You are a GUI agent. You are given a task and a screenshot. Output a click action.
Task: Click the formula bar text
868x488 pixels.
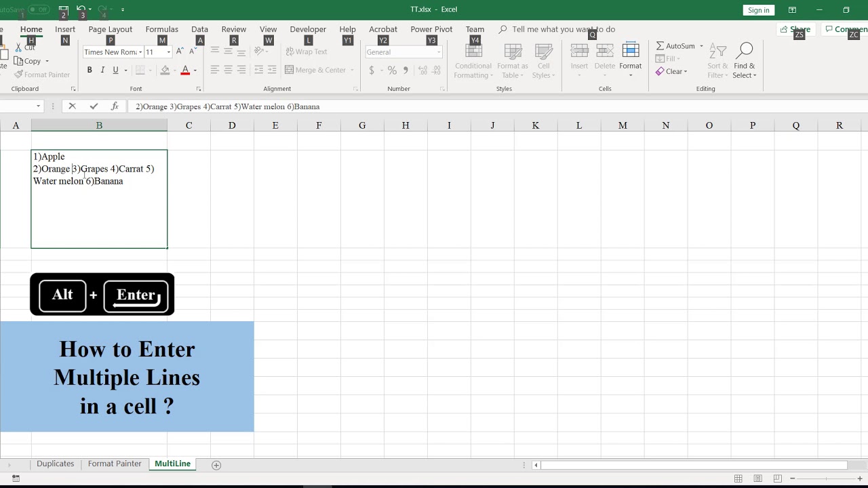[x=227, y=106]
